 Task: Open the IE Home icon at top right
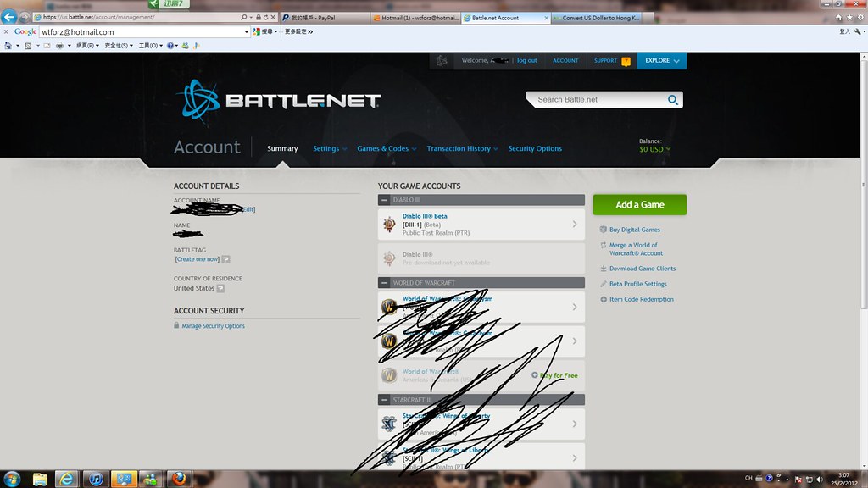click(838, 18)
